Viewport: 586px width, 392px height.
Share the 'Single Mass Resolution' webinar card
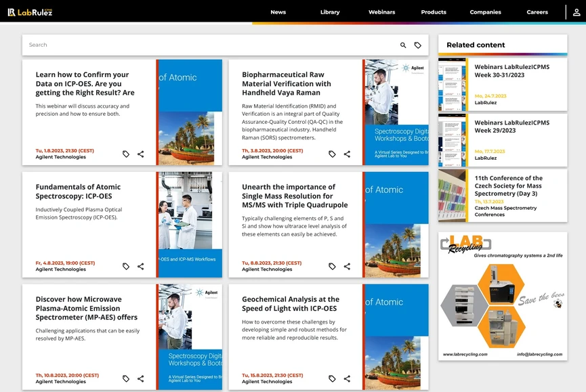pos(347,266)
